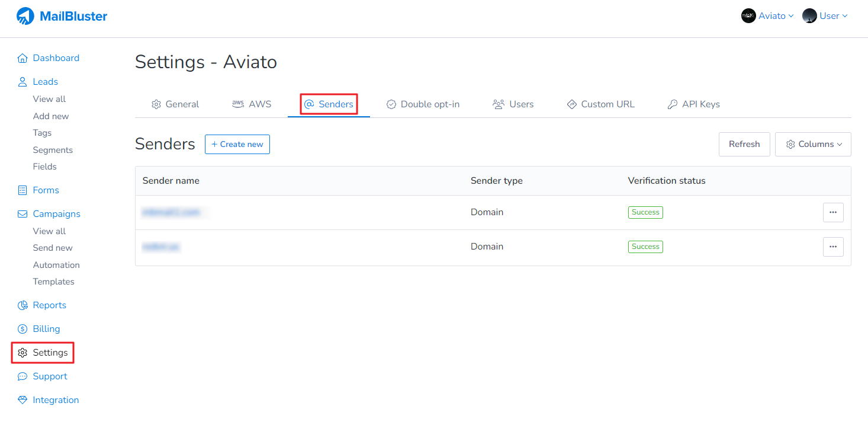Click the Integration diamond icon
Screen dimensions: 868x425
click(x=22, y=400)
